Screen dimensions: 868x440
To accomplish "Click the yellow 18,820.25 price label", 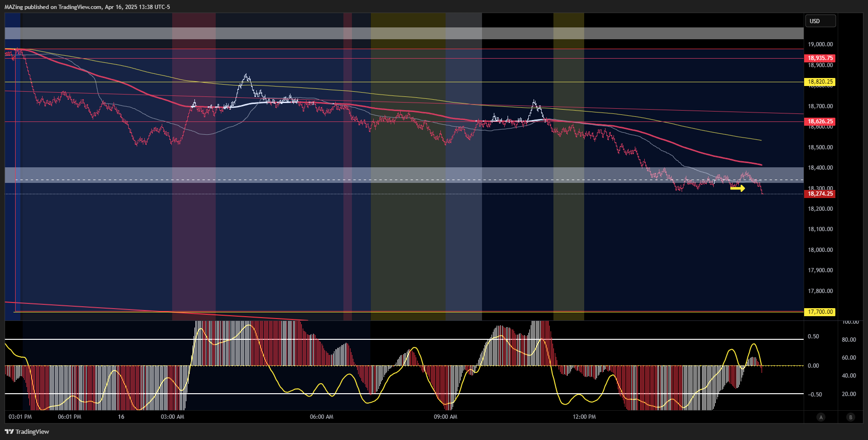I will click(x=820, y=82).
